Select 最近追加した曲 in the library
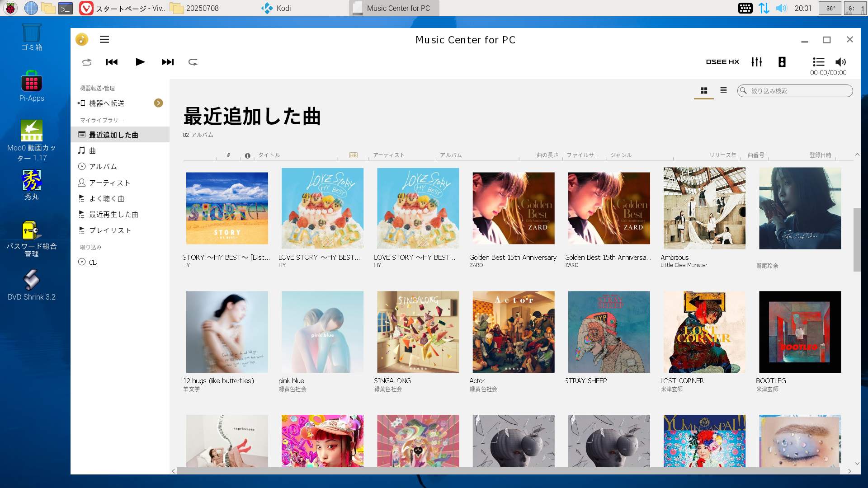 [120, 135]
